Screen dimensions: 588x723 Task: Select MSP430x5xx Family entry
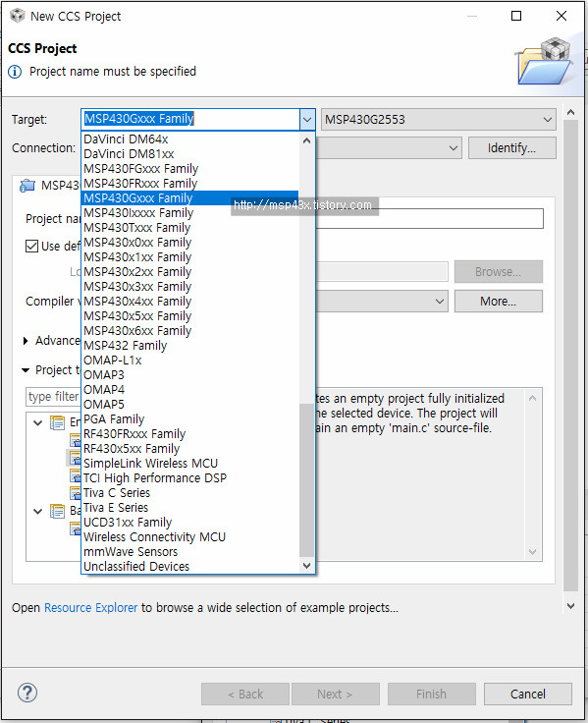click(189, 316)
